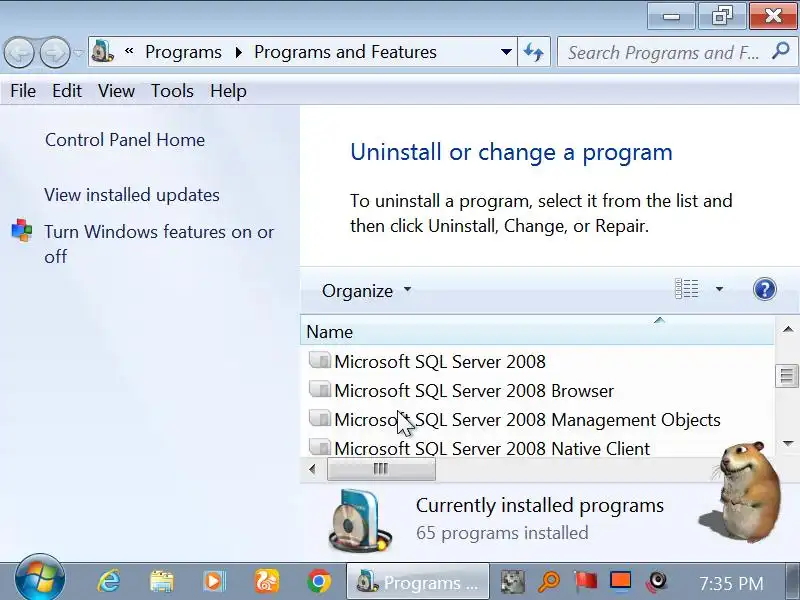800x600 pixels.
Task: Click the magnifier search icon
Action: [x=781, y=51]
